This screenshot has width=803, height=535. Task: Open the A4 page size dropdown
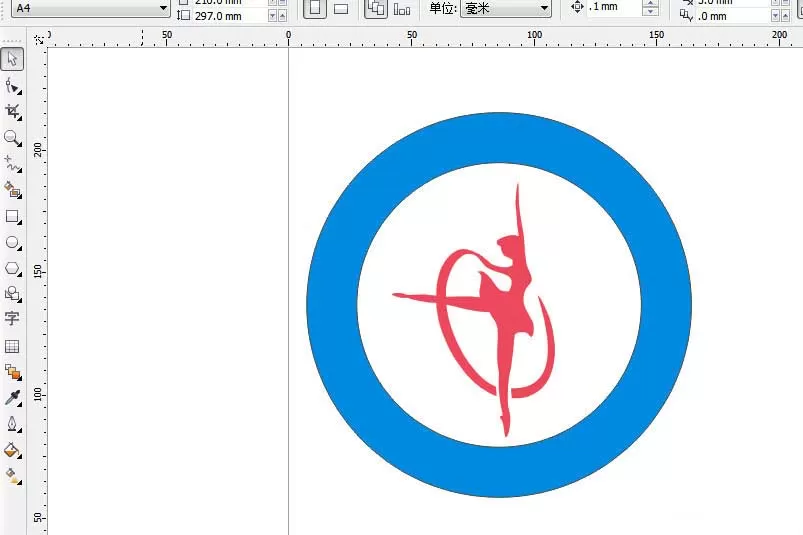[91, 9]
